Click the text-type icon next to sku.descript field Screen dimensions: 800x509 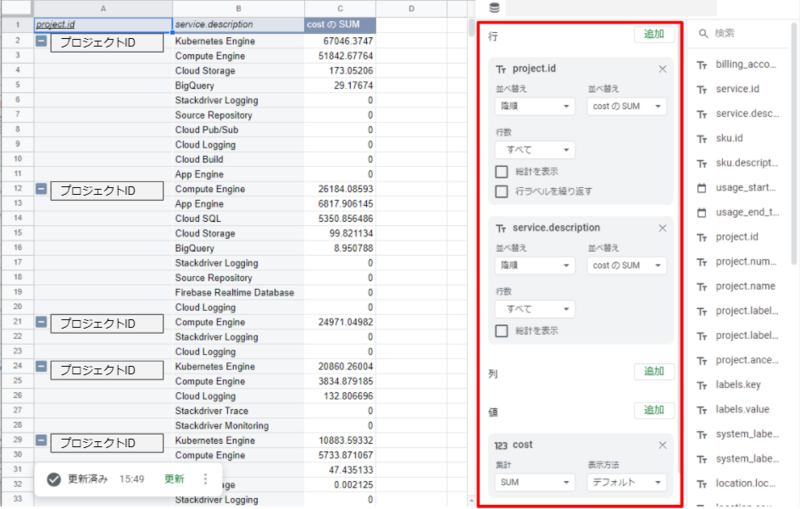[x=702, y=164]
